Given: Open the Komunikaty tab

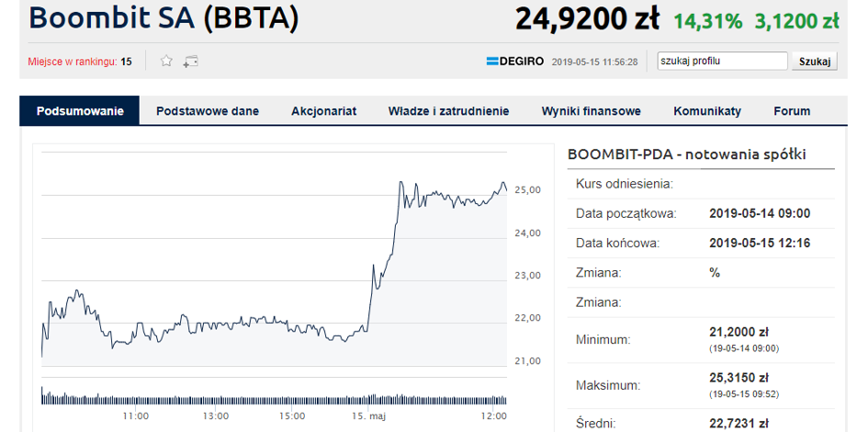Looking at the screenshot, I should click(x=707, y=111).
